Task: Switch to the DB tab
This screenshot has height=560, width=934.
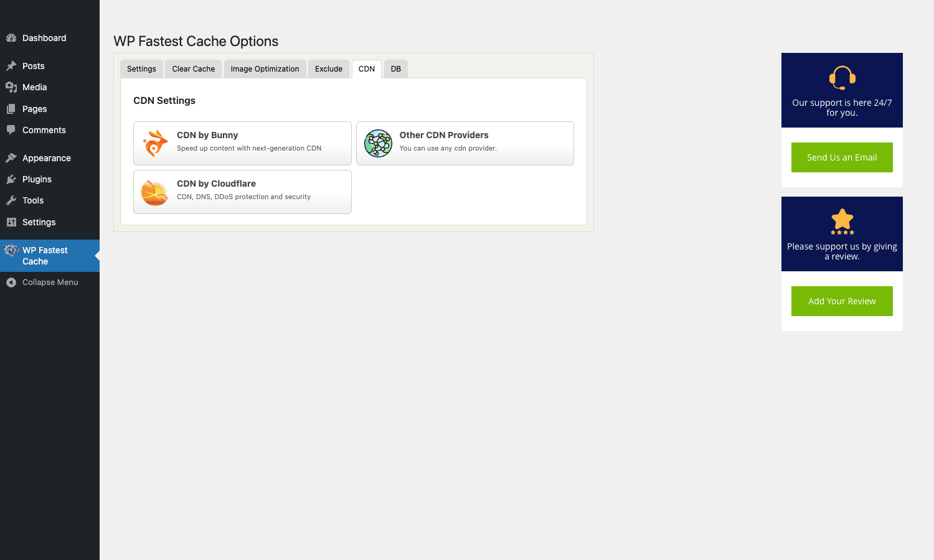Action: click(x=396, y=69)
